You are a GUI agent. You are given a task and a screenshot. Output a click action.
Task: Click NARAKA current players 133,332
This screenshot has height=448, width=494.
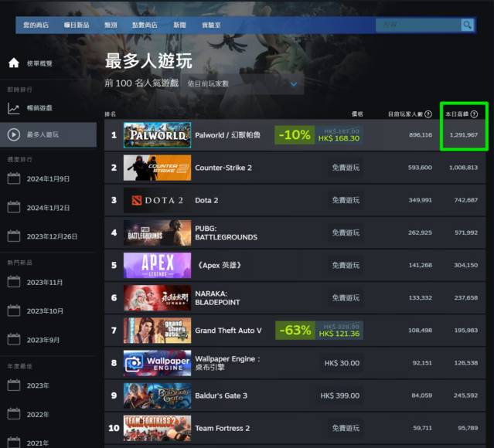[x=421, y=298]
